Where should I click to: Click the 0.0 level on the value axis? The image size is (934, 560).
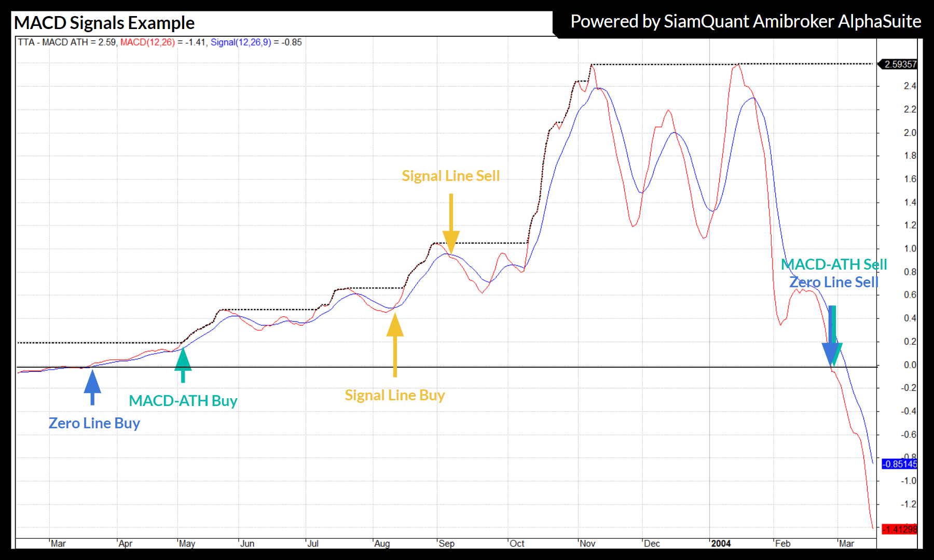tap(910, 365)
